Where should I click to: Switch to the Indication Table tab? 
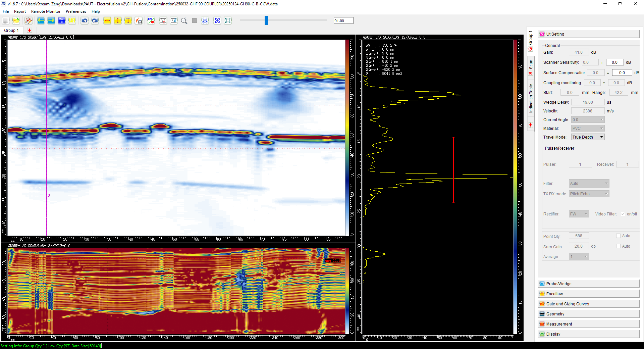point(531,98)
